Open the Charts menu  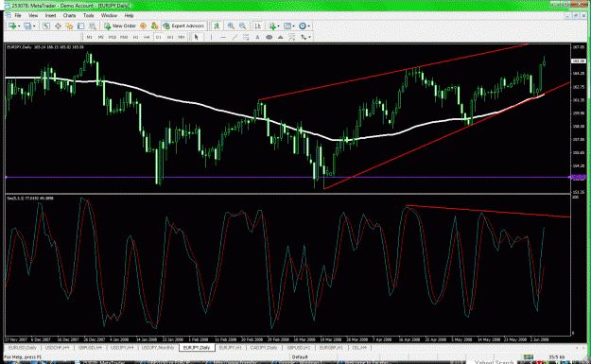point(69,15)
